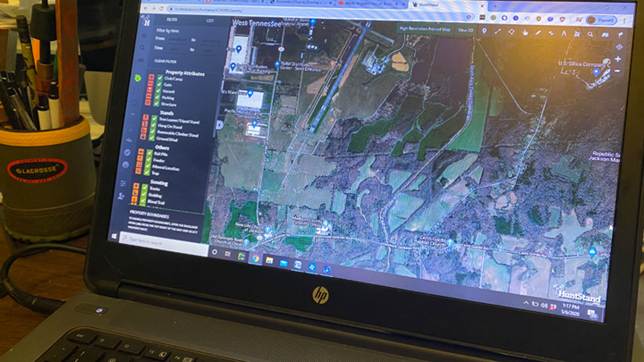
Task: Uncheck the Club/Camp property attribute
Action: pyautogui.click(x=160, y=78)
